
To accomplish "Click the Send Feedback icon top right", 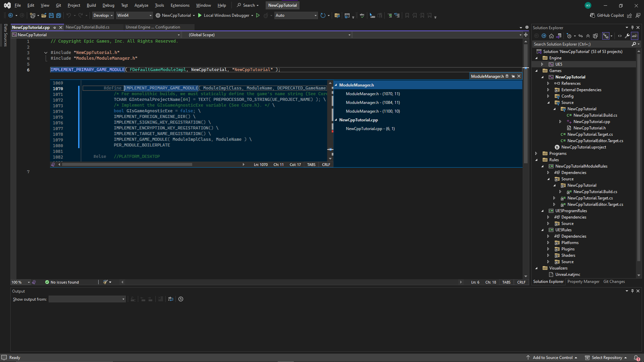I will pyautogui.click(x=638, y=15).
